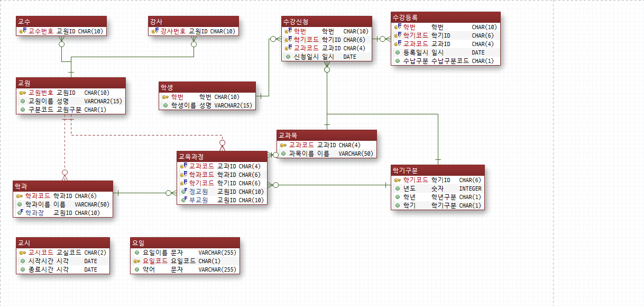Select the 강사 table title bar
This screenshot has width=644, height=306.
[193, 21]
